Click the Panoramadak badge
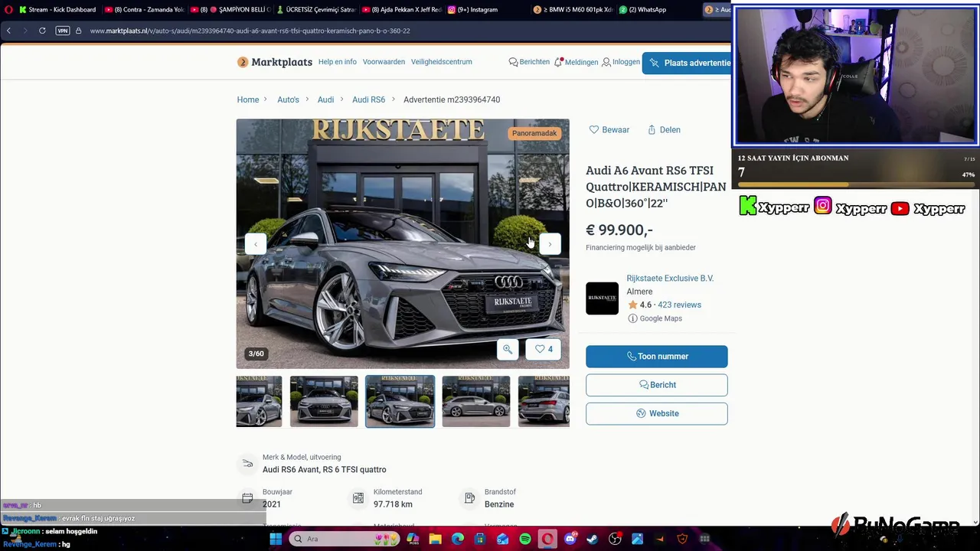 point(534,133)
